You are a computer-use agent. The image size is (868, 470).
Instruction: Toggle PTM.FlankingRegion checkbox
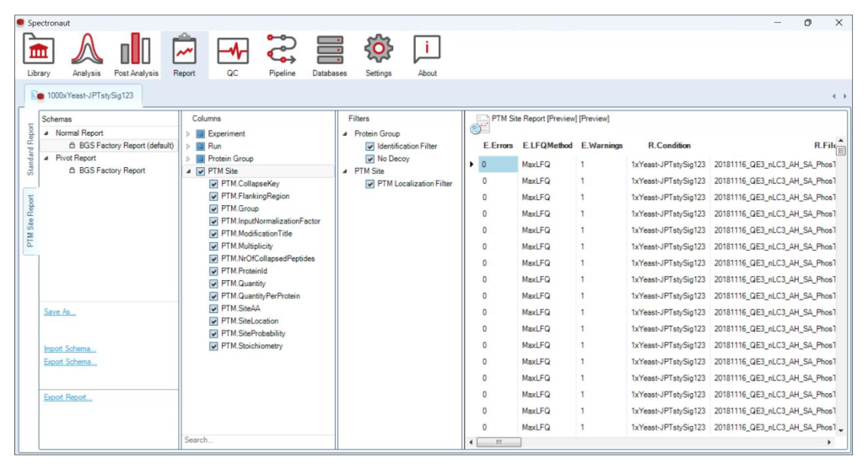[x=213, y=196]
